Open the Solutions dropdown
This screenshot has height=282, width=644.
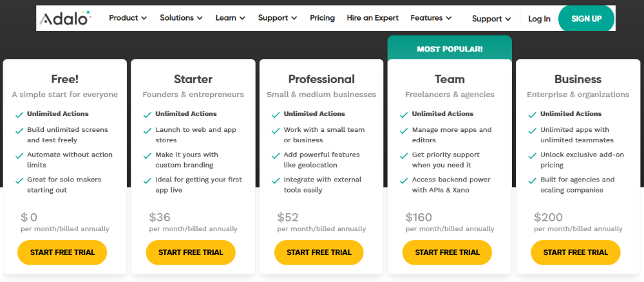click(181, 18)
